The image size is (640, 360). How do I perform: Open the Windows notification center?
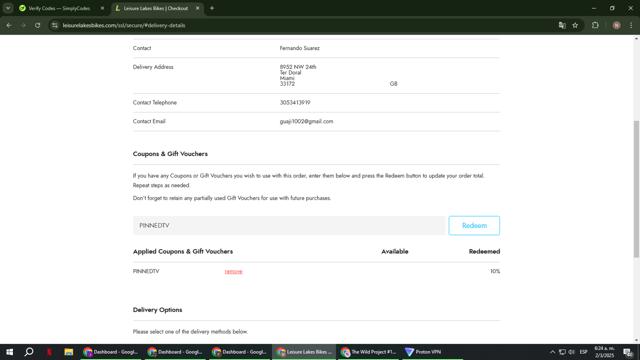click(x=628, y=352)
